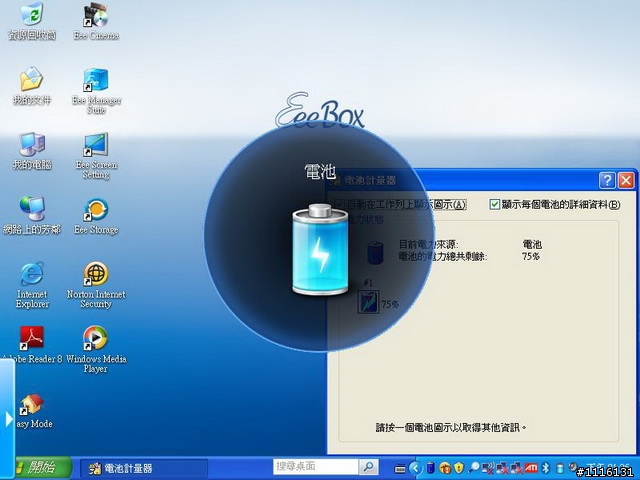Viewport: 640px width, 480px height.
Task: Click the magnifier search button beside desktop search
Action: click(x=369, y=467)
